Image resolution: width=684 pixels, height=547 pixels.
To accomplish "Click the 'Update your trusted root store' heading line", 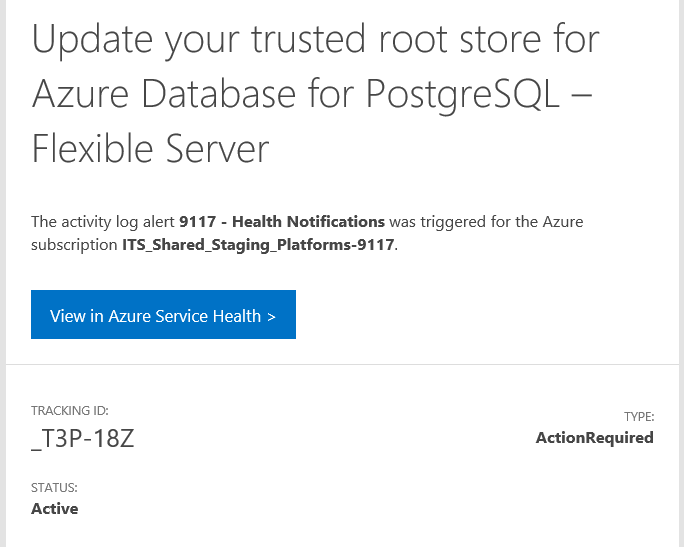I will tap(315, 39).
